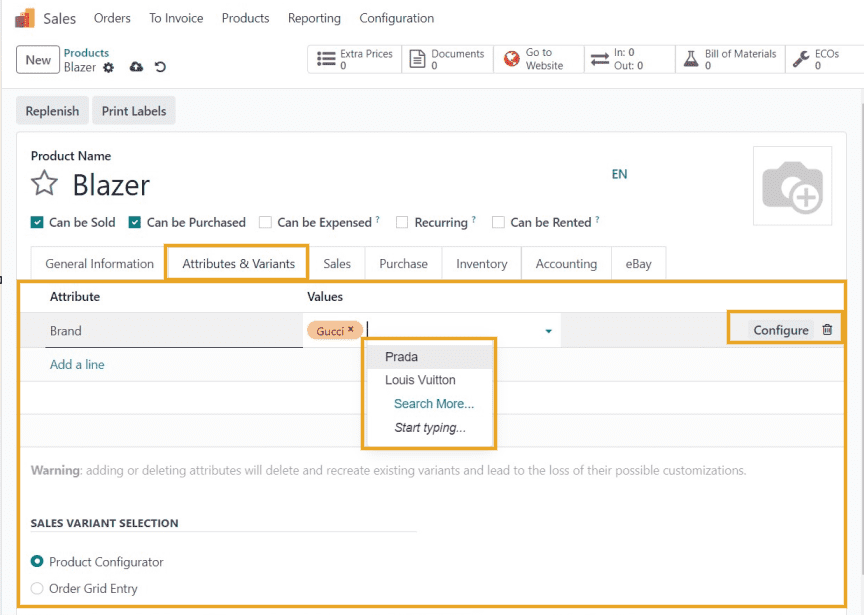Select the Order Grid Entry radio option
Screen dimensions: 864x615
[38, 589]
